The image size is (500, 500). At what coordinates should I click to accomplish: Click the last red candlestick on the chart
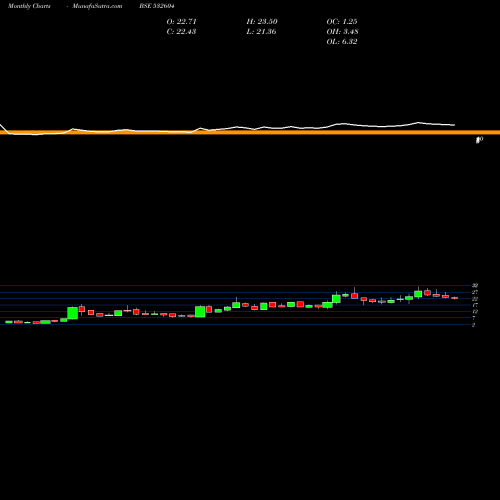(x=455, y=298)
